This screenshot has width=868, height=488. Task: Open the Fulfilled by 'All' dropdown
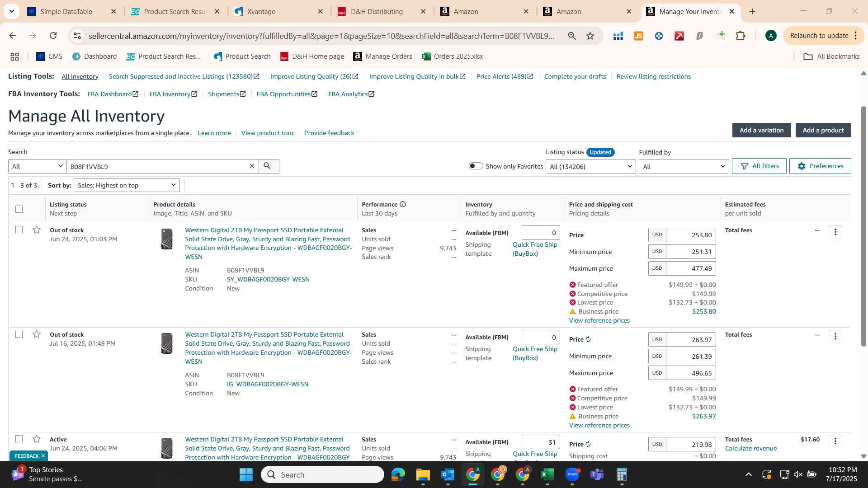point(684,167)
